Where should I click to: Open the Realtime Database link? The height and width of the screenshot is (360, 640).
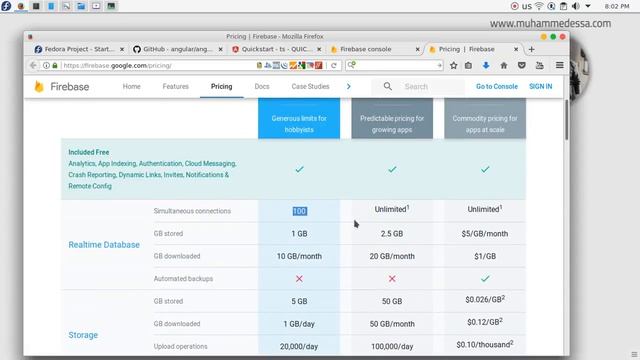click(x=104, y=244)
